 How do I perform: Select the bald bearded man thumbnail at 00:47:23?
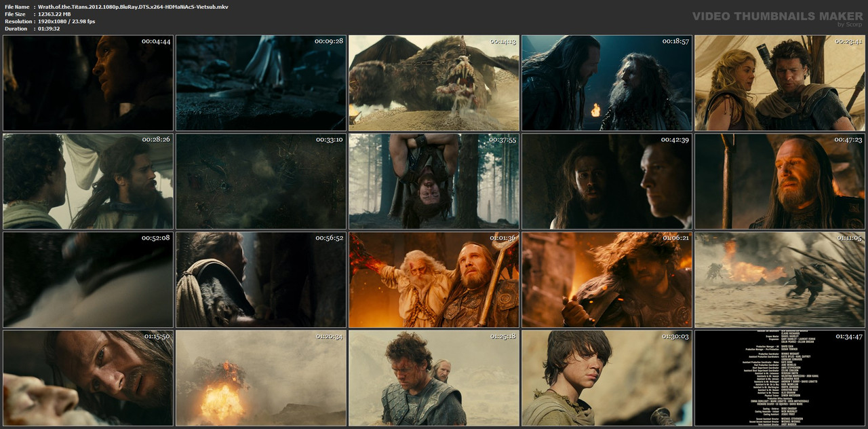click(780, 181)
